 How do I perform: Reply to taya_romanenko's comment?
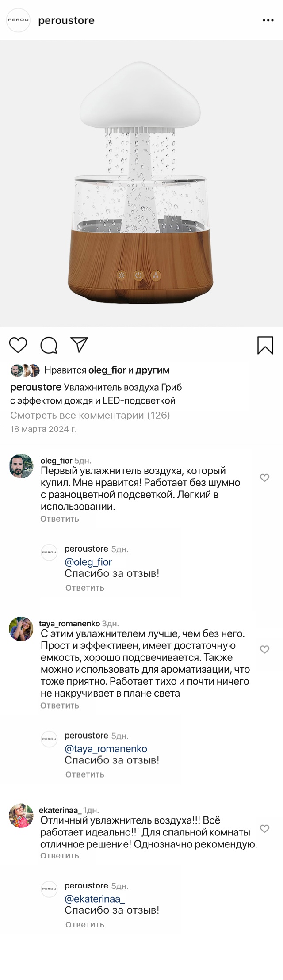tap(60, 705)
